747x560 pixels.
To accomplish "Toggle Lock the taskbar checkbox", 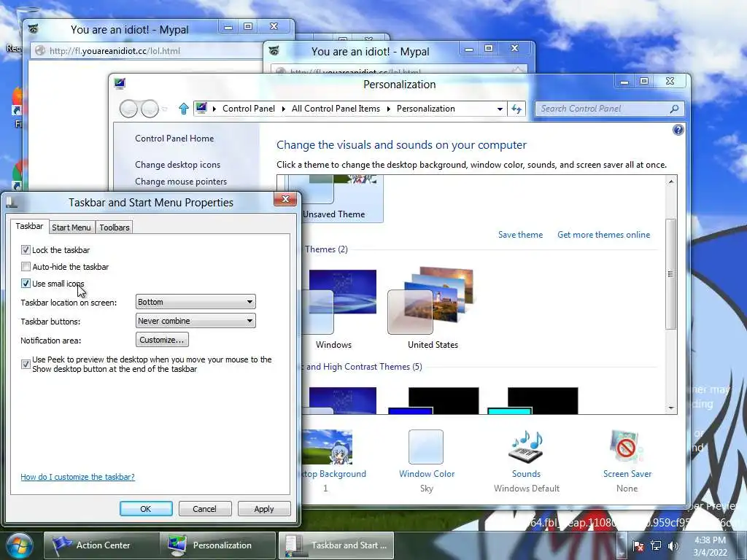I will tap(26, 249).
